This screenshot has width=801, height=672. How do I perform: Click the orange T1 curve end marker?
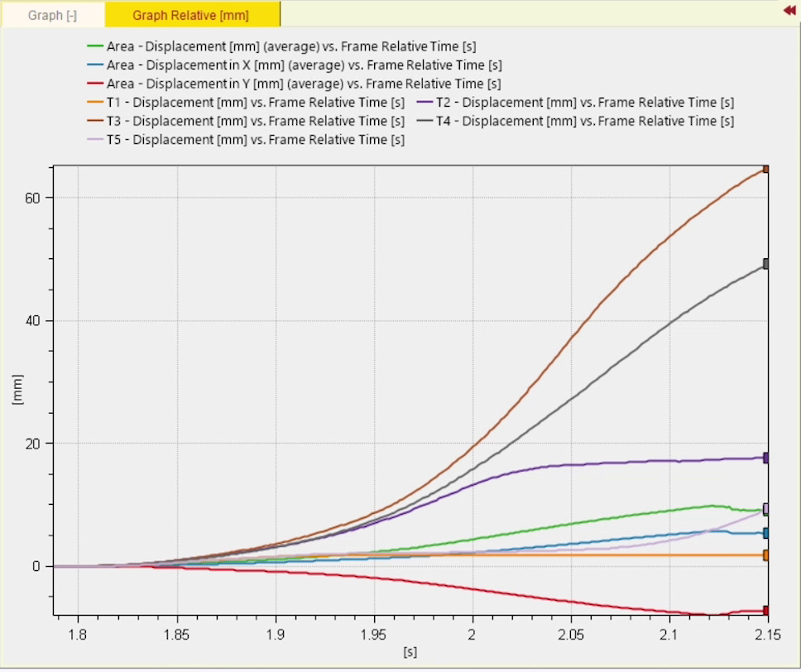765,555
